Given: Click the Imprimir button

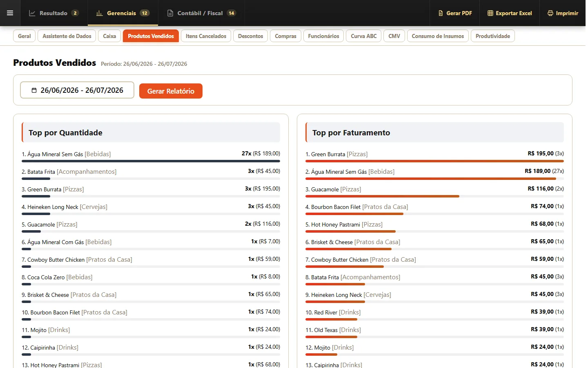Looking at the screenshot, I should tap(563, 13).
